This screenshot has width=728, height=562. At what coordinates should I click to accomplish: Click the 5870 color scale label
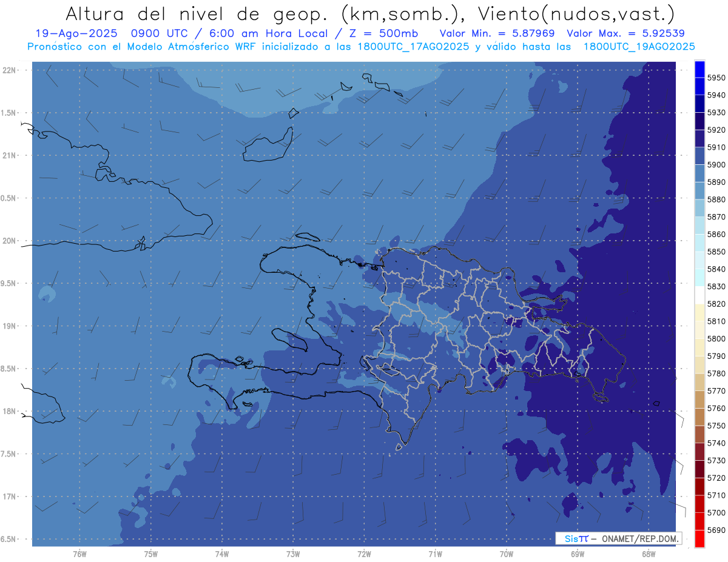click(x=716, y=216)
